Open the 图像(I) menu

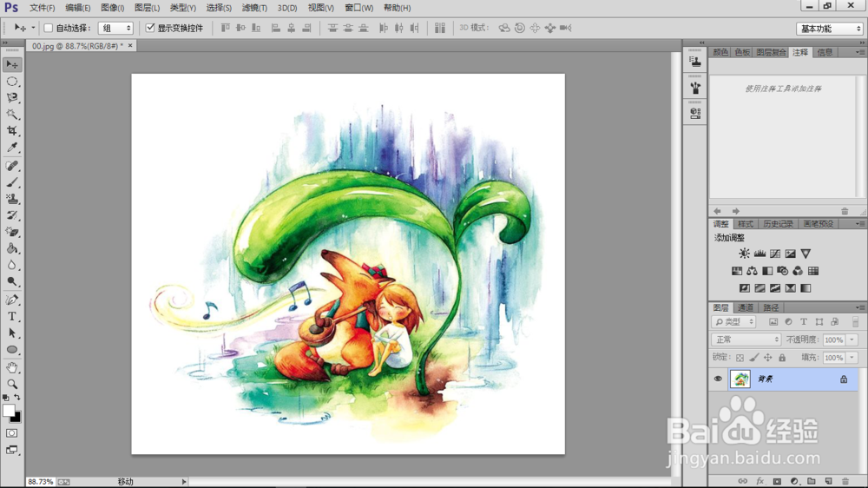pyautogui.click(x=112, y=8)
